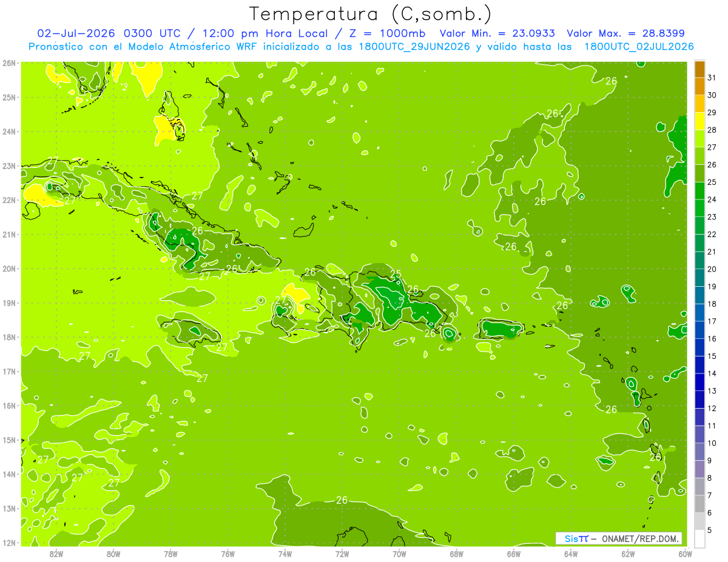Screen dimensions: 728x562
Task: Click the 30 value on the color scale
Action: coord(712,95)
